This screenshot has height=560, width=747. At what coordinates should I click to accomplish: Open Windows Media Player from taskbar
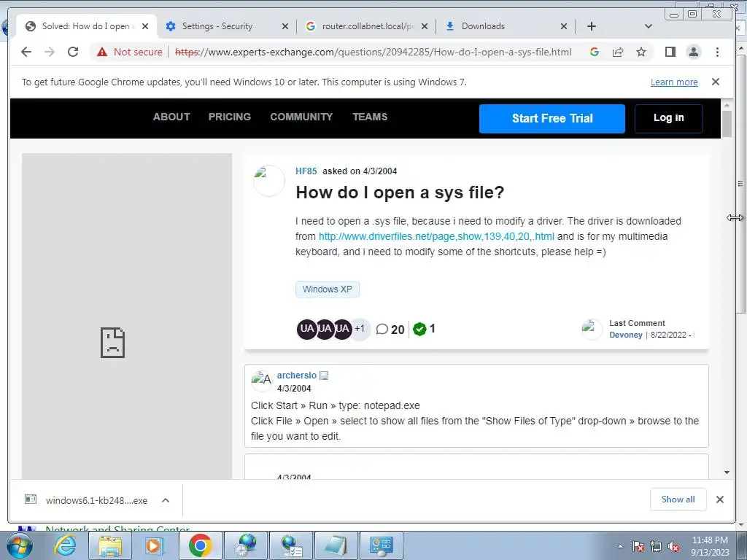tap(154, 545)
